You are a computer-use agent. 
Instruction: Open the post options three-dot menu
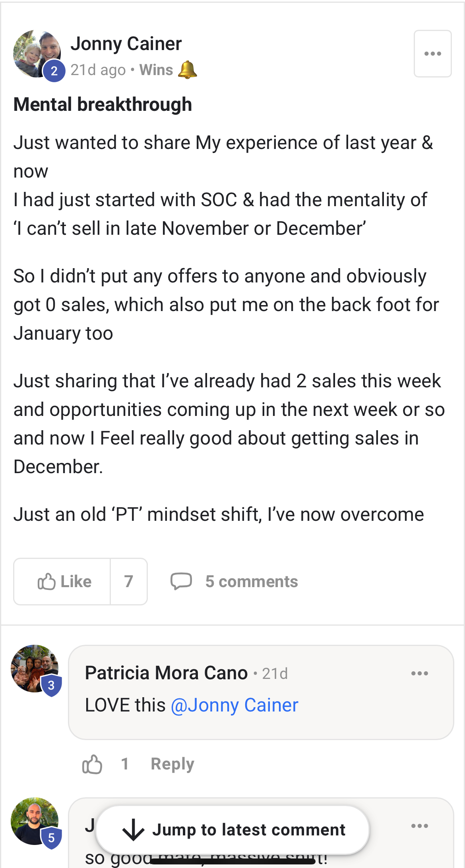tap(432, 54)
